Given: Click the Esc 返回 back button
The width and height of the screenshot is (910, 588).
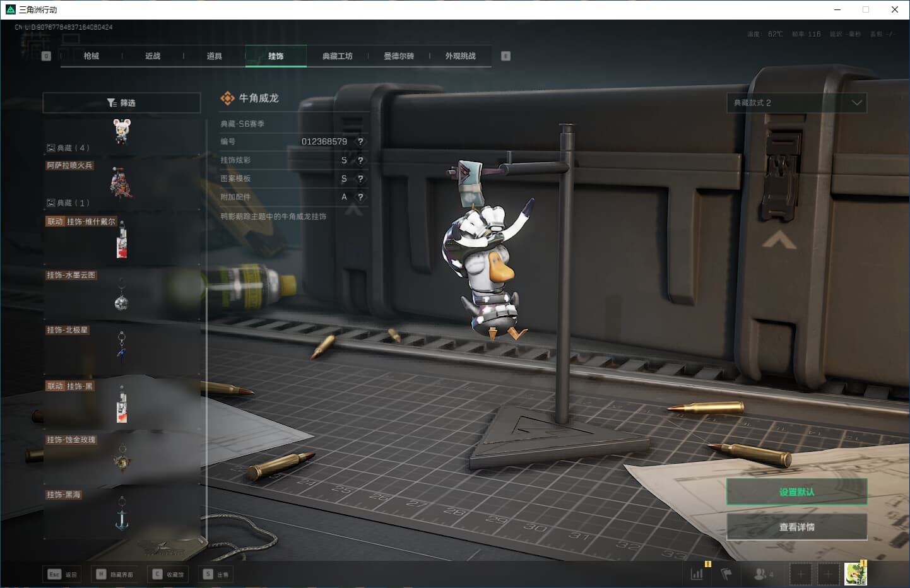Looking at the screenshot, I should pyautogui.click(x=62, y=574).
